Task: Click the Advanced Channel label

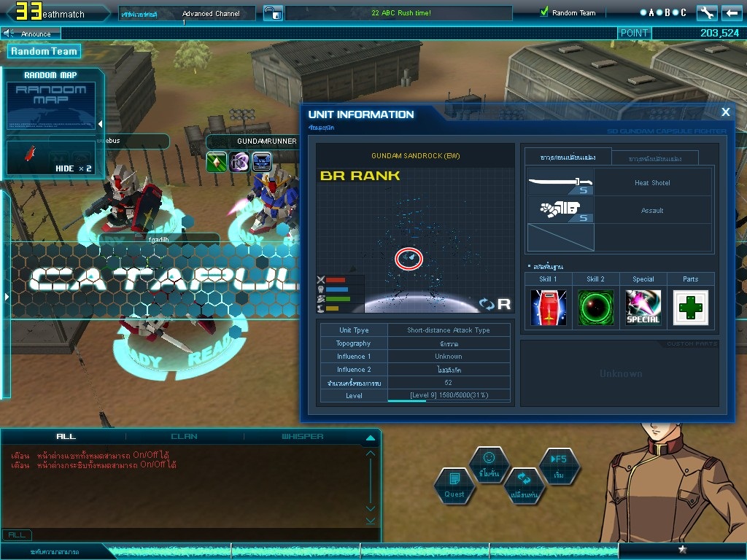Action: pyautogui.click(x=211, y=13)
